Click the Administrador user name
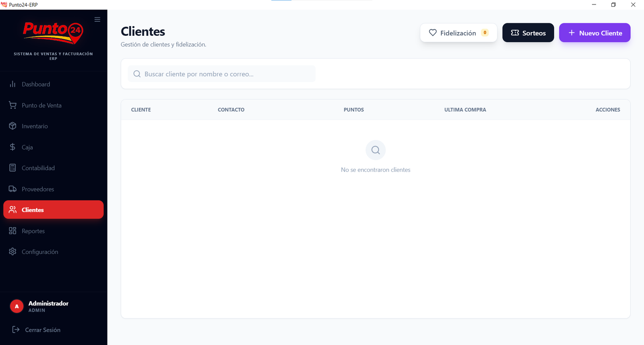Viewport: 644px width, 345px height. click(48, 303)
